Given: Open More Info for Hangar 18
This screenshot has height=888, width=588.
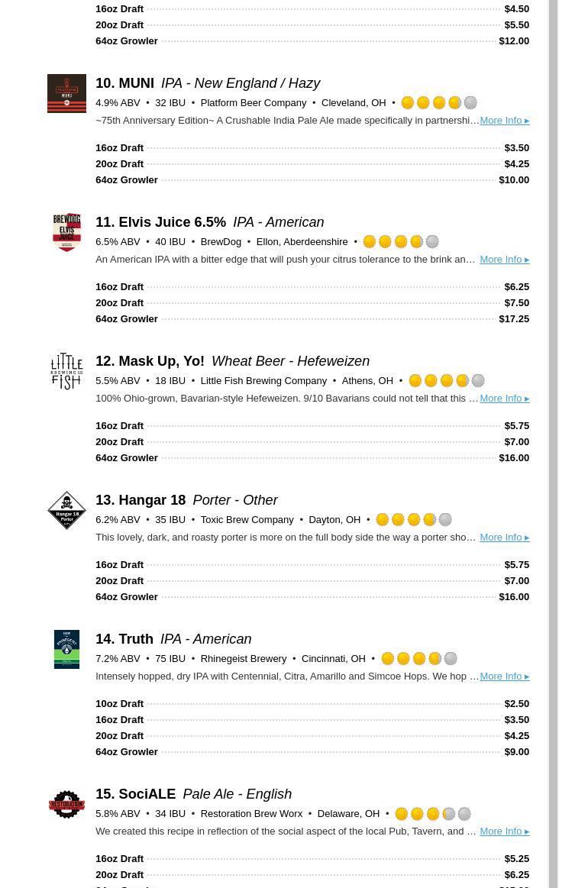Looking at the screenshot, I should (x=504, y=538).
